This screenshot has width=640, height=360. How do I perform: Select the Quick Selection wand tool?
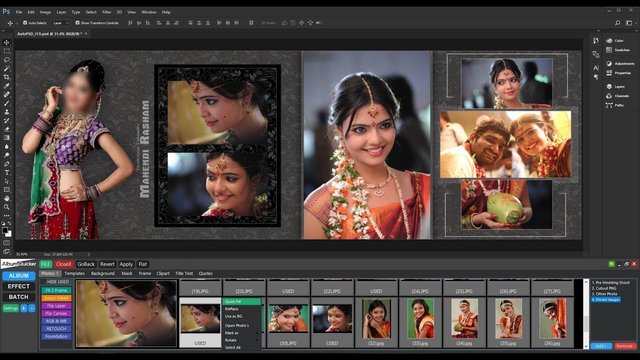(7, 68)
